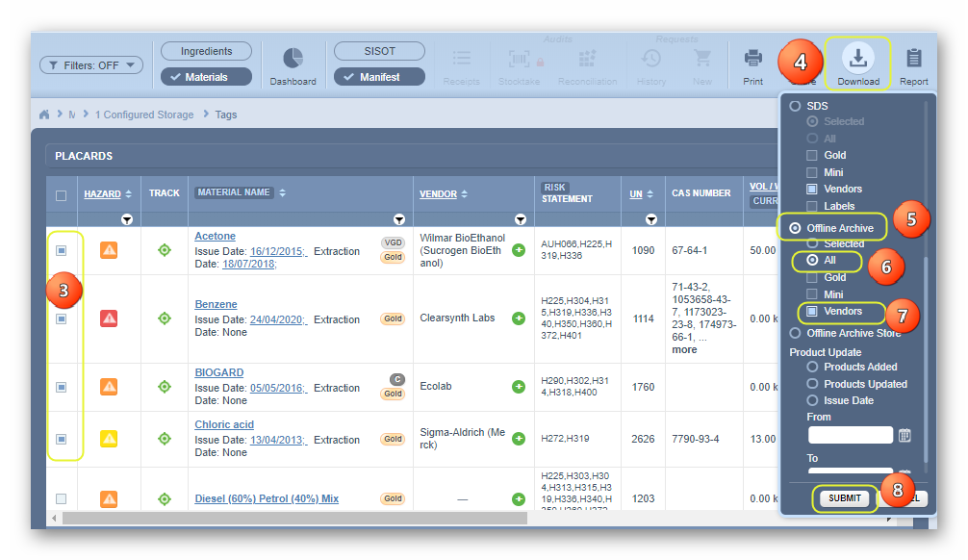Open the filter funnel under the UN column
The width and height of the screenshot is (968, 560).
651,219
